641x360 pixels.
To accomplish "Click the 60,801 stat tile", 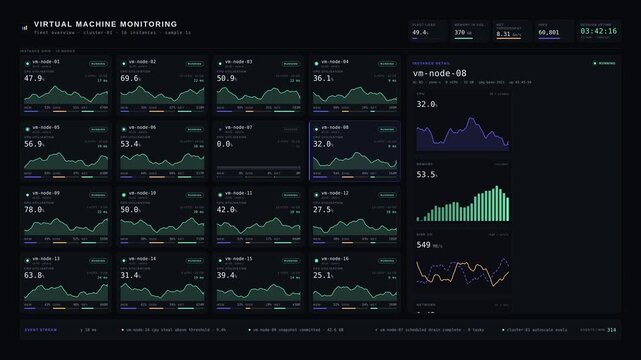I will [x=553, y=31].
